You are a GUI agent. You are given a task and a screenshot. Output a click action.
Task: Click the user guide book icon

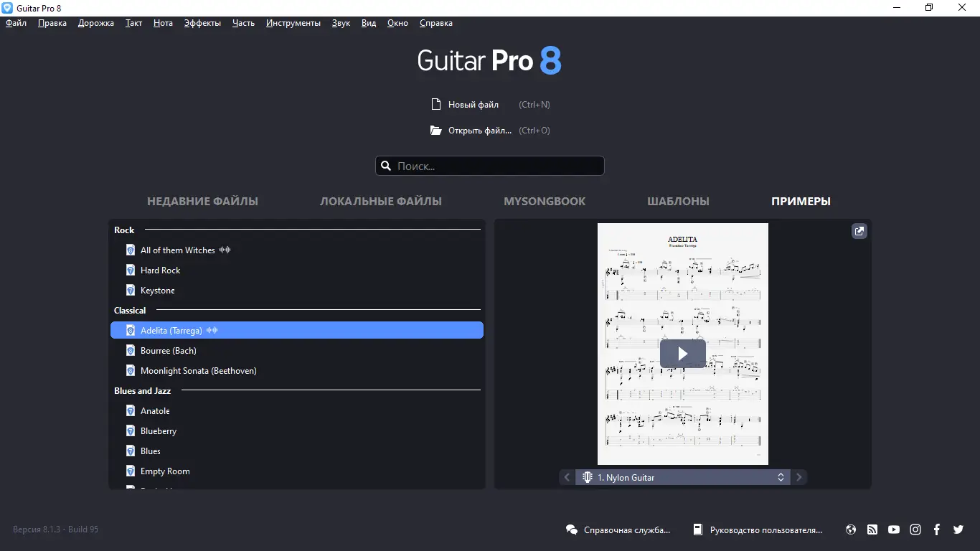click(x=697, y=529)
